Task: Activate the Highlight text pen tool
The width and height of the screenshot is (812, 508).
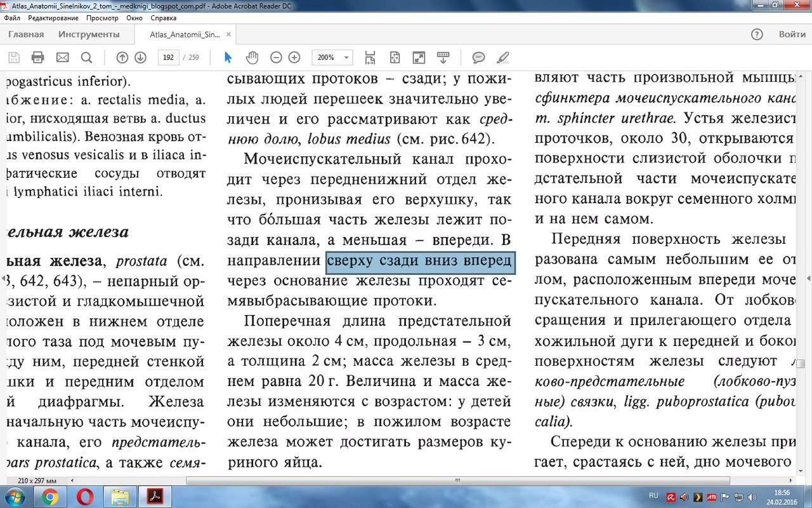Action: tap(502, 58)
